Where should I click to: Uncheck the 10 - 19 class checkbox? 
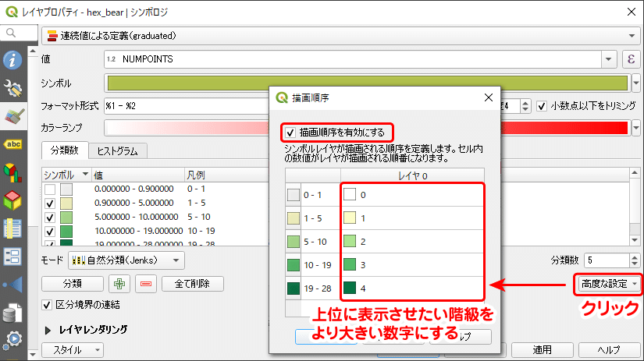point(50,231)
